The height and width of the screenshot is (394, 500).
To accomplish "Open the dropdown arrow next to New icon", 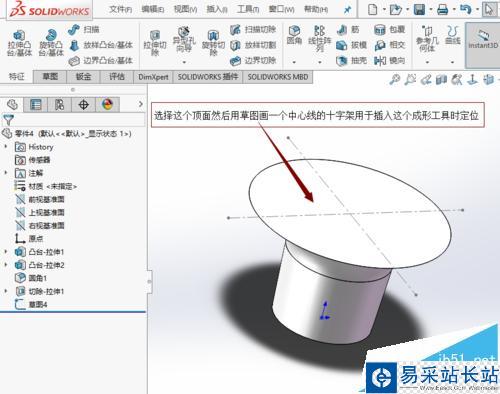I will point(384,10).
